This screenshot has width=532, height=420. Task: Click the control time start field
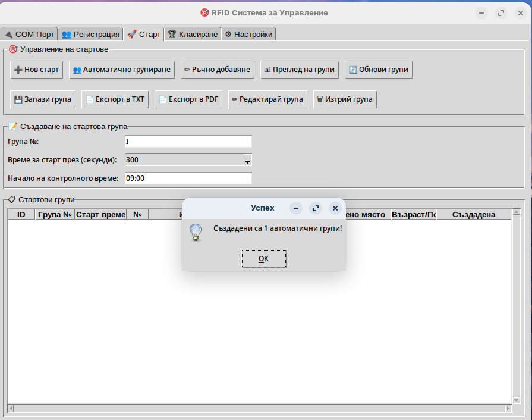pyautogui.click(x=188, y=178)
